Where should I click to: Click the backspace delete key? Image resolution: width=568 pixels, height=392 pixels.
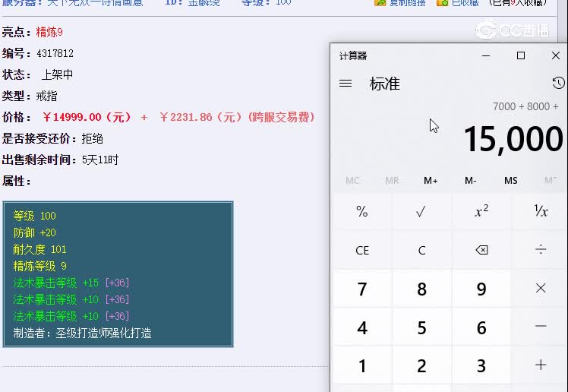click(x=481, y=250)
